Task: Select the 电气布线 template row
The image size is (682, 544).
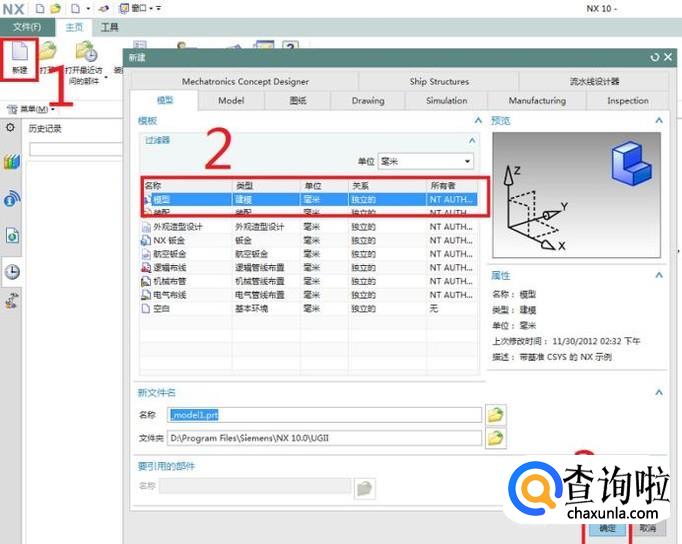Action: [310, 295]
